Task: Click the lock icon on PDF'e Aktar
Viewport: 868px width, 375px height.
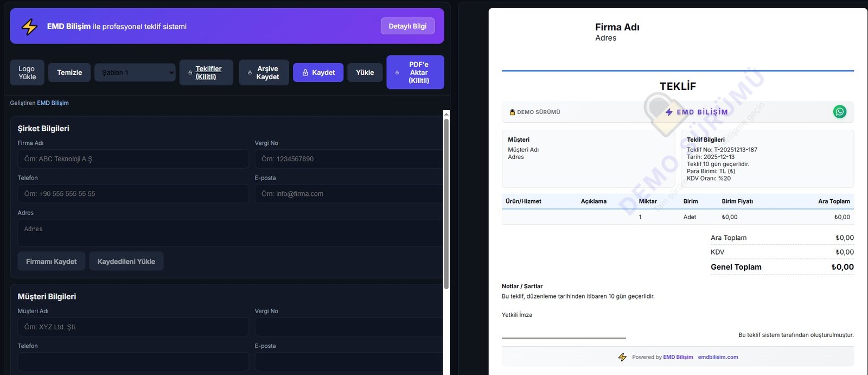Action: 397,73
